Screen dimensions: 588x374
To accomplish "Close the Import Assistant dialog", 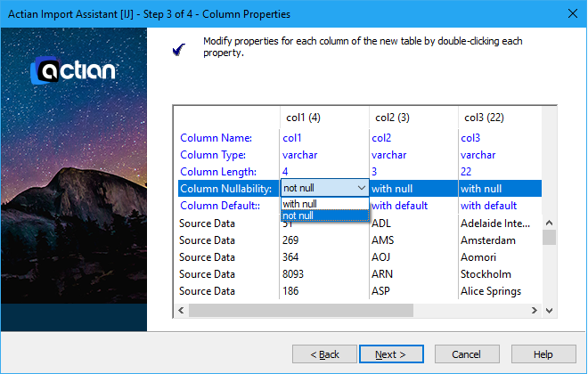I will point(571,14).
